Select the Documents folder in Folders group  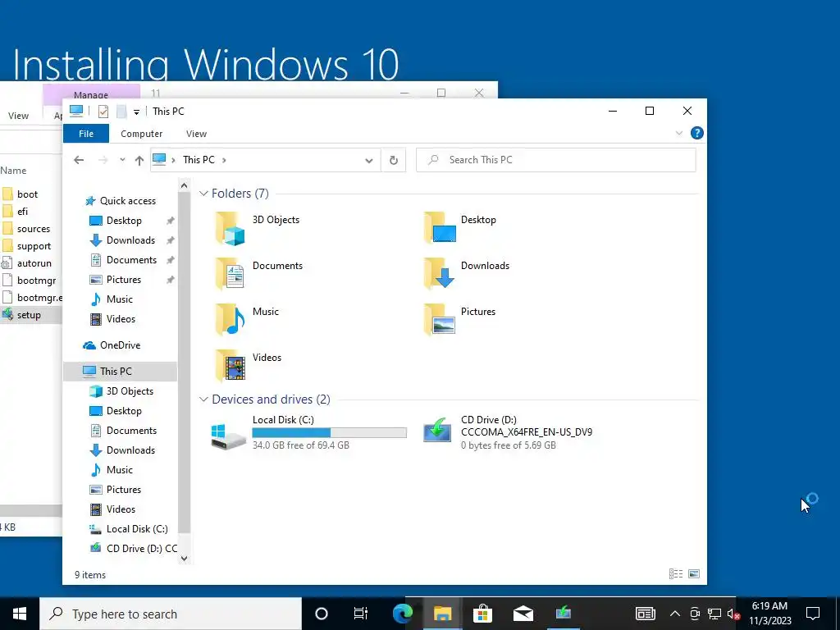pyautogui.click(x=259, y=274)
